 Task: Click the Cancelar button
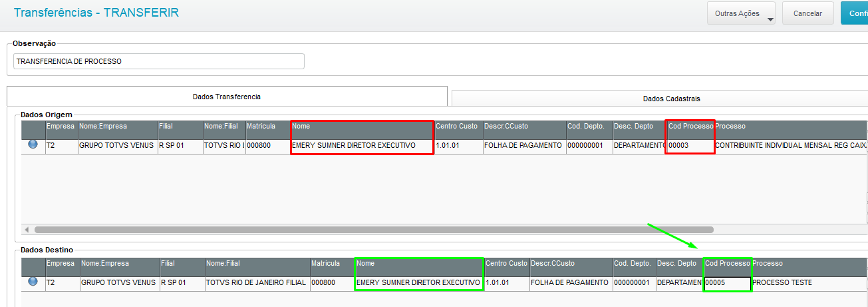pyautogui.click(x=807, y=13)
